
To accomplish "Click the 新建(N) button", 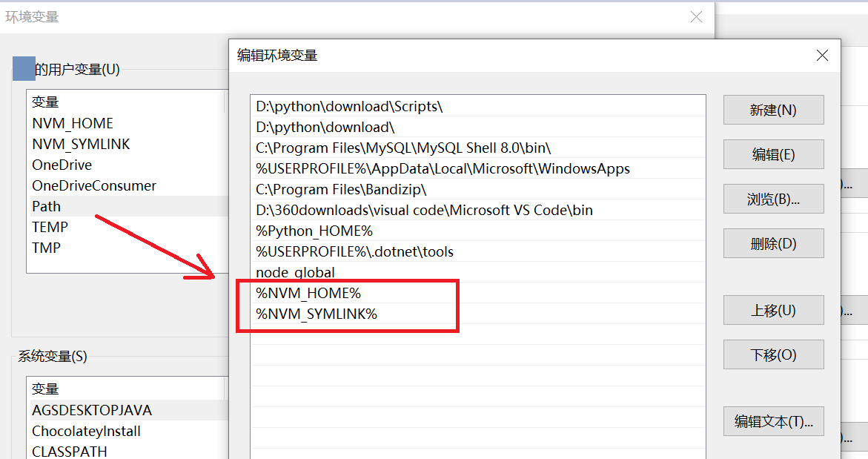I will [773, 110].
